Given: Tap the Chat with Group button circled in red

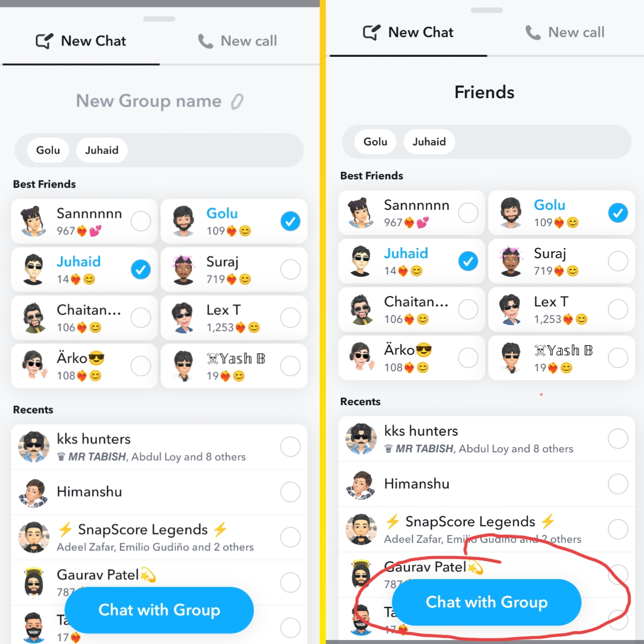Looking at the screenshot, I should 487,602.
